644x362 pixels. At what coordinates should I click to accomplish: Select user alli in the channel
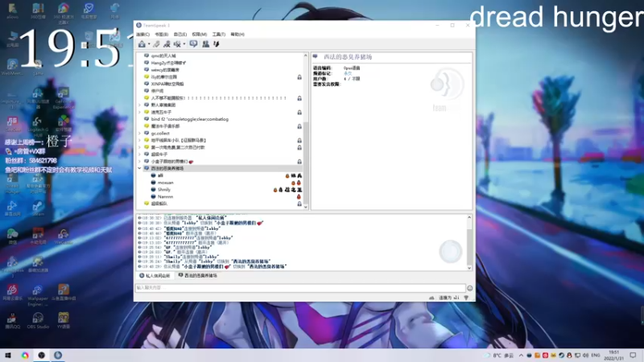click(x=160, y=175)
